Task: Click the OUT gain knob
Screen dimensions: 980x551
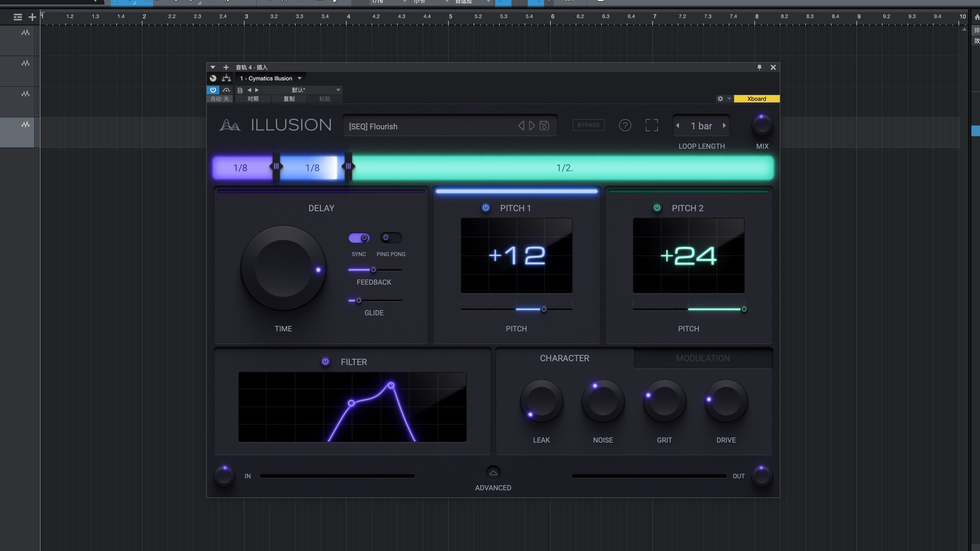Action: (x=762, y=475)
